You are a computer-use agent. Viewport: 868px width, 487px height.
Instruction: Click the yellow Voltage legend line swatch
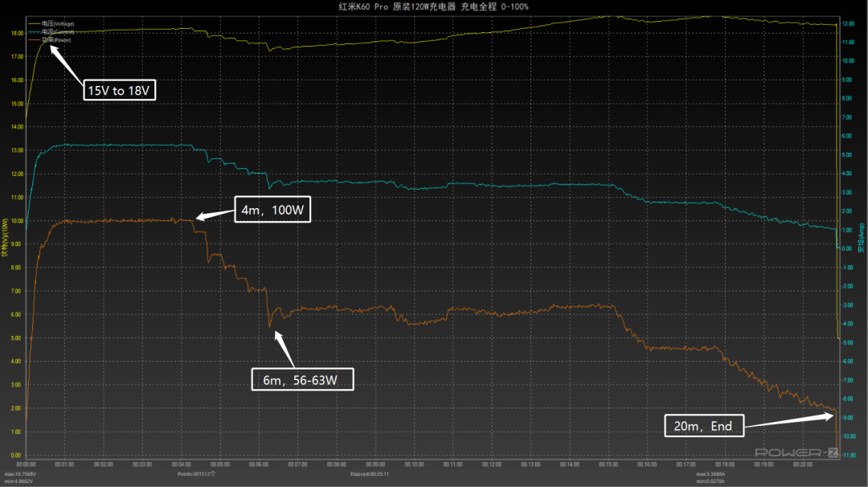point(34,24)
